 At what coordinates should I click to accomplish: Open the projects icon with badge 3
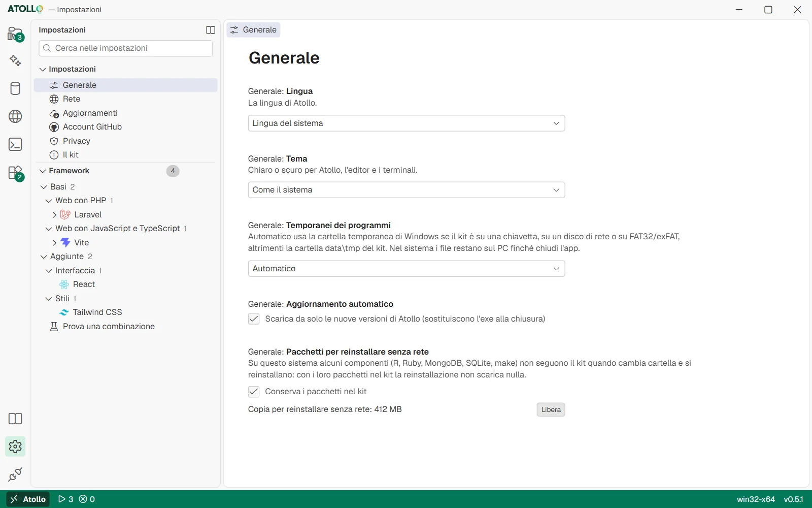pos(15,34)
